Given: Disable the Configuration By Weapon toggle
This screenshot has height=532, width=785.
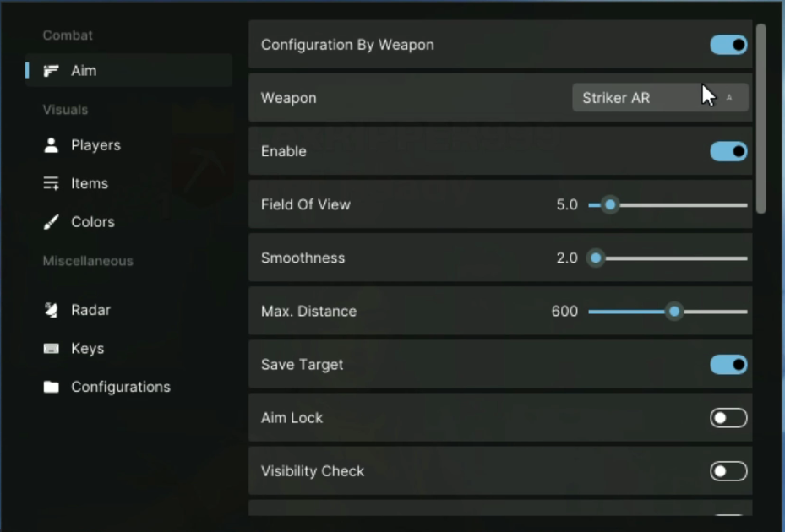Looking at the screenshot, I should (728, 45).
